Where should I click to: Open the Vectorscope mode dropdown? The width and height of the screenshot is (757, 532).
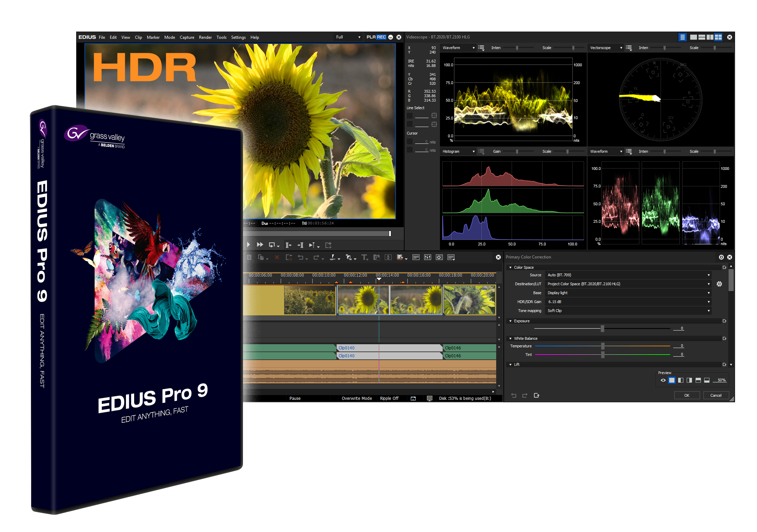click(x=621, y=48)
